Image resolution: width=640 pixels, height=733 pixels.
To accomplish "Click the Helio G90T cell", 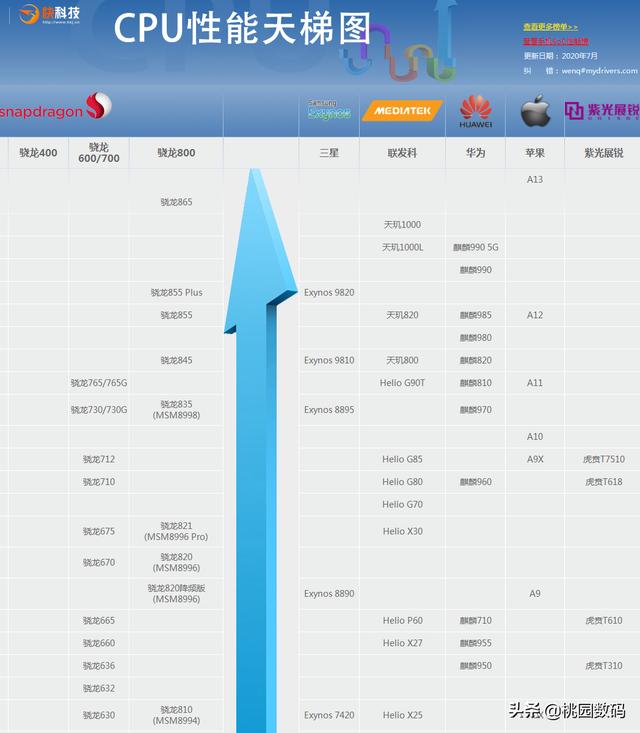I will [x=402, y=383].
